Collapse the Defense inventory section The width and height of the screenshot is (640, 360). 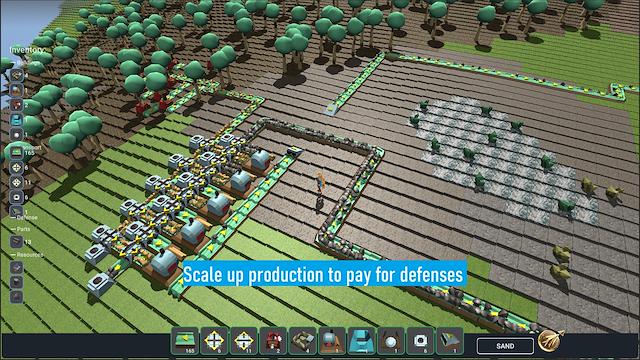[24, 218]
